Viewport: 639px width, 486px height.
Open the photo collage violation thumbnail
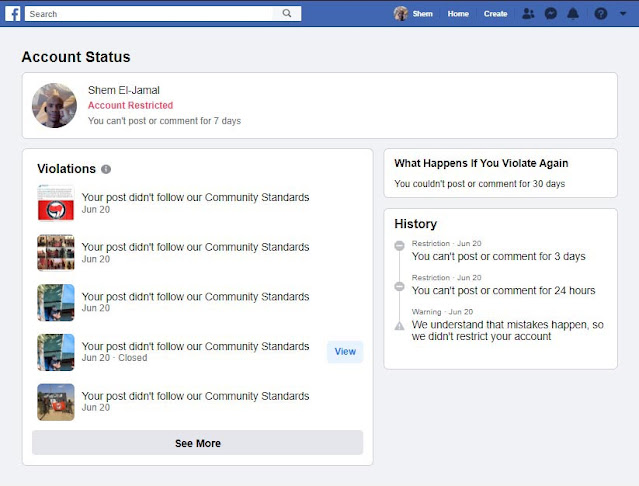[56, 253]
